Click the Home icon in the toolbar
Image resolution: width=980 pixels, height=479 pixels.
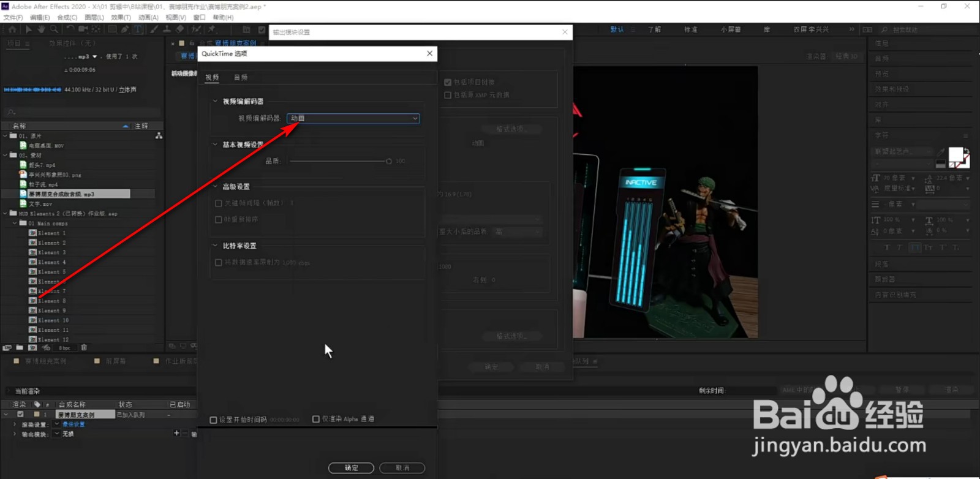pos(12,29)
